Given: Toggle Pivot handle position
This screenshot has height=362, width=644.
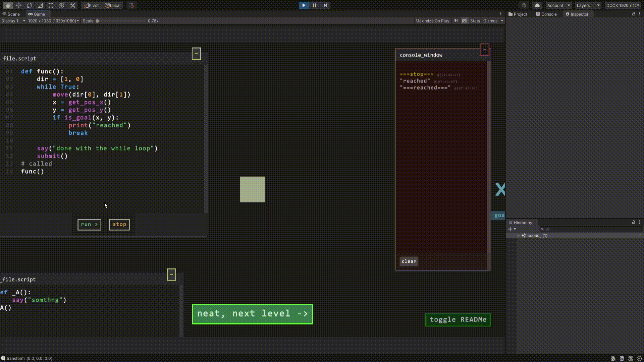Looking at the screenshot, I should pos(91,5).
